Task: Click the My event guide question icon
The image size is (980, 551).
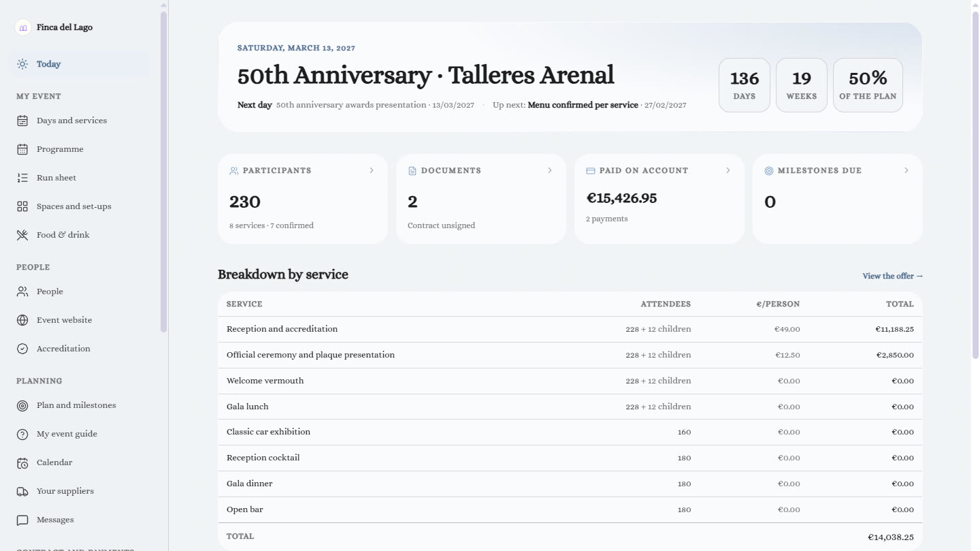Action: coord(22,434)
